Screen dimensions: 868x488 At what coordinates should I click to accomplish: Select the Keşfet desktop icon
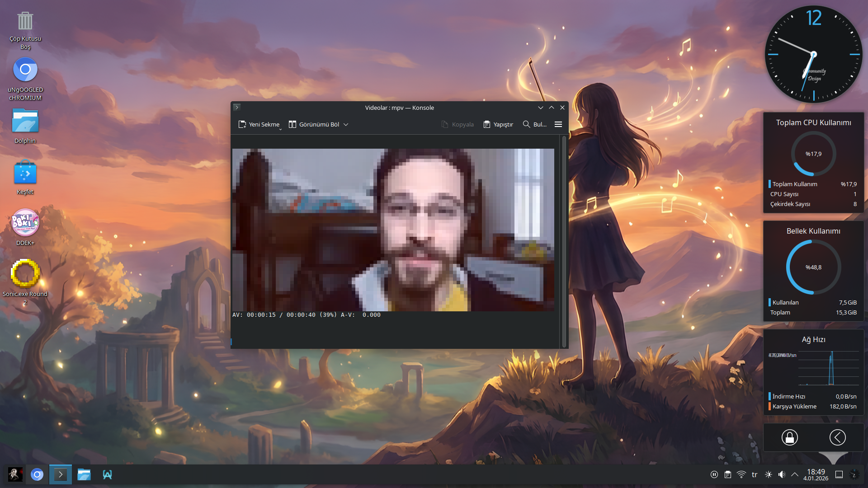click(25, 178)
